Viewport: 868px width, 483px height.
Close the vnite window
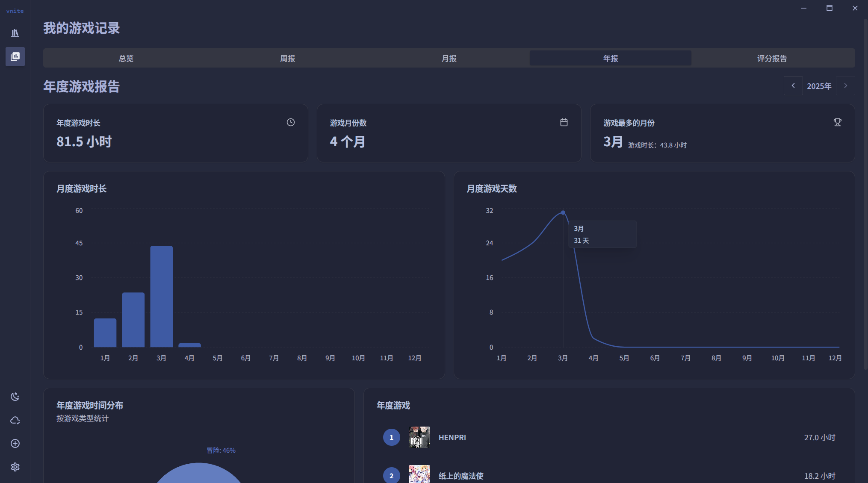coord(855,8)
